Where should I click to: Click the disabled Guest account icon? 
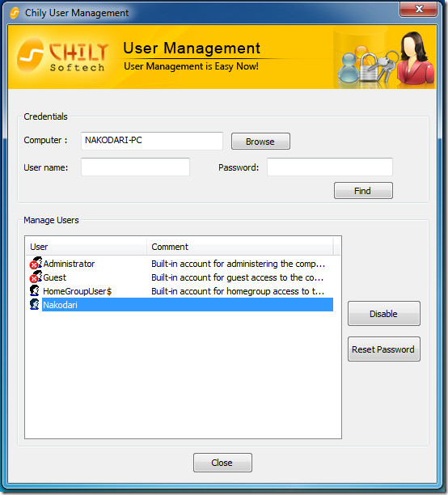pyautogui.click(x=36, y=277)
